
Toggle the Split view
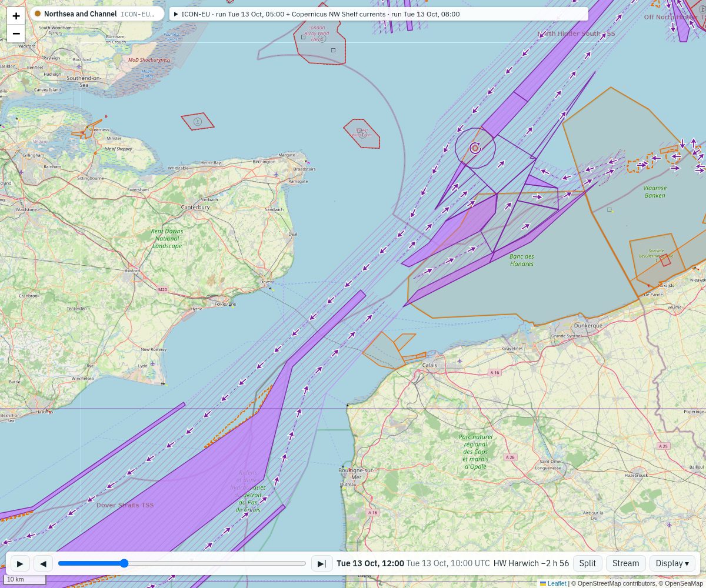point(587,563)
